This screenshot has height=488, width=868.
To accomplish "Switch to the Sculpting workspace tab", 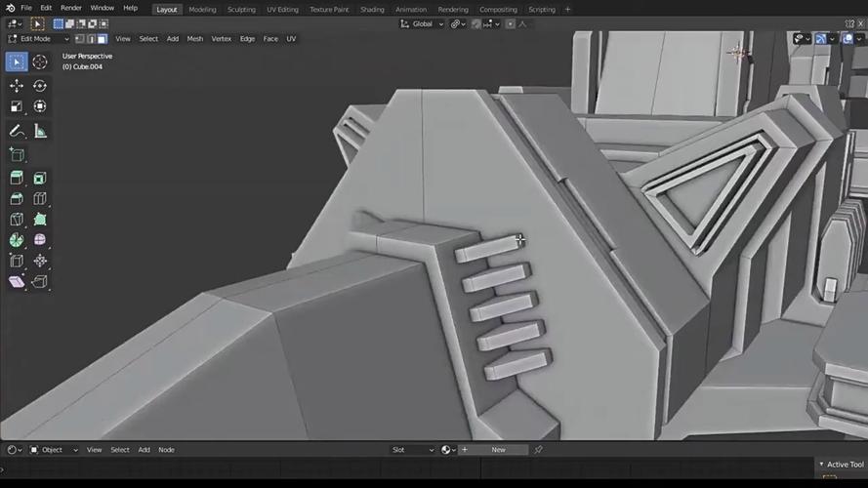I will coord(241,10).
